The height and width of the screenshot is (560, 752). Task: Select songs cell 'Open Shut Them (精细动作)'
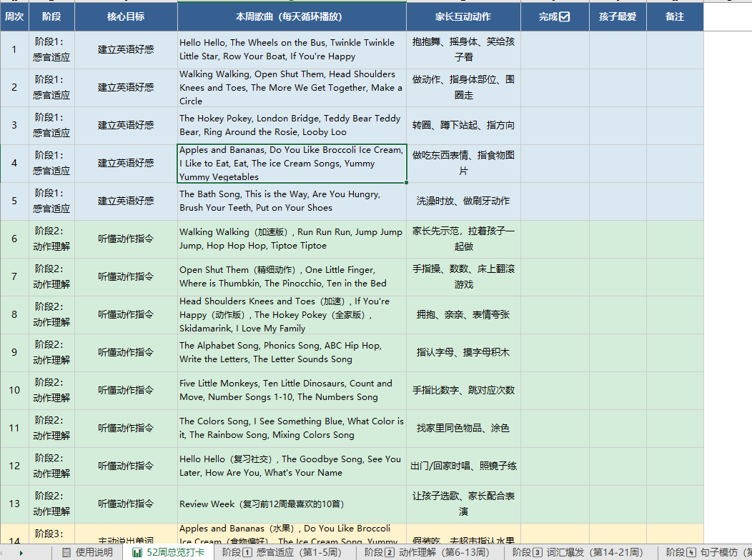tap(292, 277)
